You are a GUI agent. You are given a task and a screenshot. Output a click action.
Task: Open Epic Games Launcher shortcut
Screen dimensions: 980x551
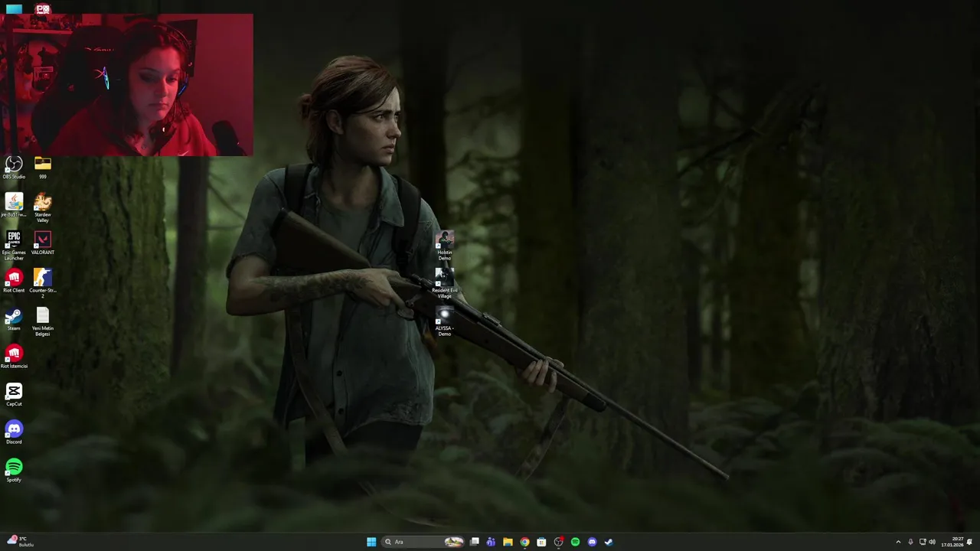[x=14, y=246]
